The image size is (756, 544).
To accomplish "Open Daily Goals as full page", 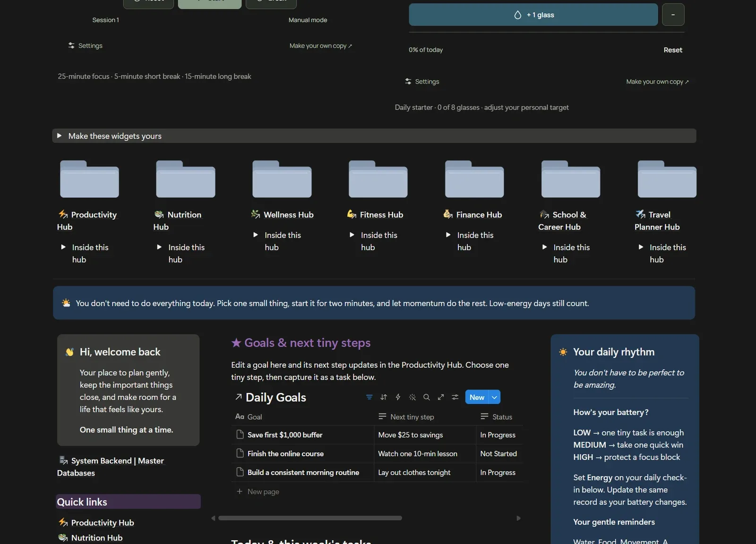I will (441, 397).
